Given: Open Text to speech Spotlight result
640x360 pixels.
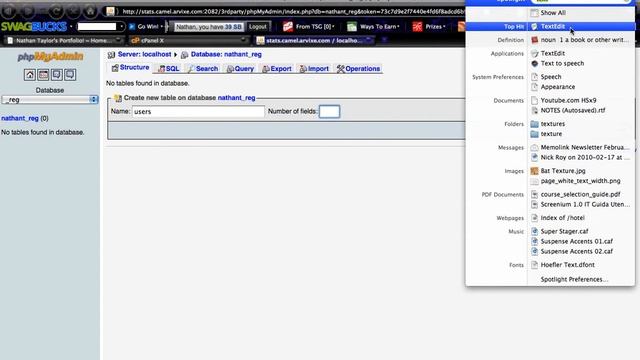Looking at the screenshot, I should click(x=562, y=63).
